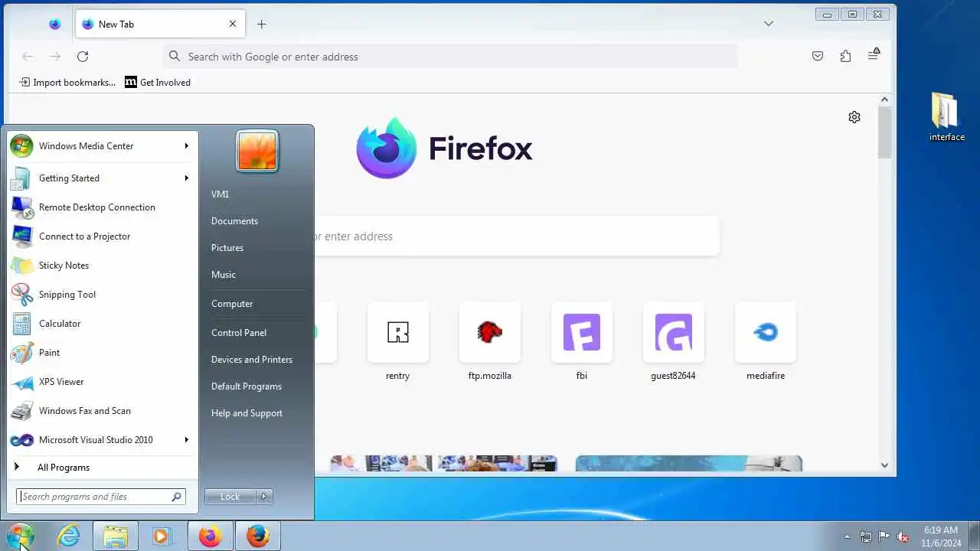Open Help and Support
This screenshot has width=980, height=551.
pos(247,413)
